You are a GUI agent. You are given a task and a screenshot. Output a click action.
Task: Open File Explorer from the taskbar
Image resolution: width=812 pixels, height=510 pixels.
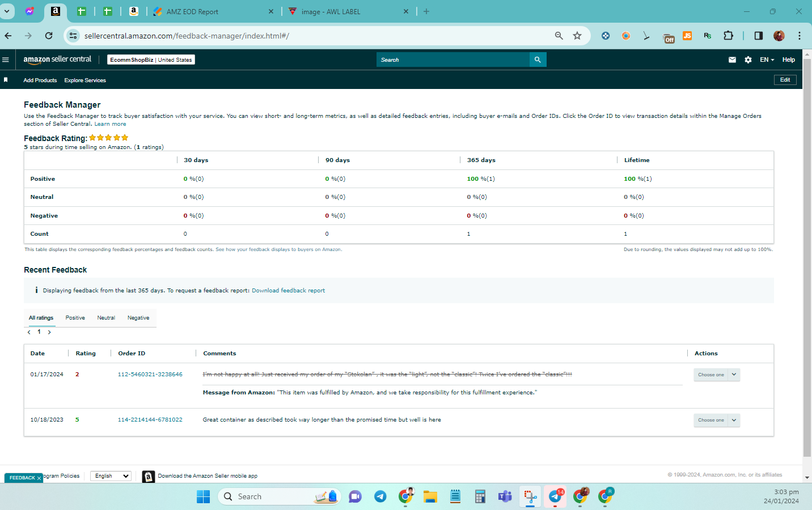tap(430, 496)
